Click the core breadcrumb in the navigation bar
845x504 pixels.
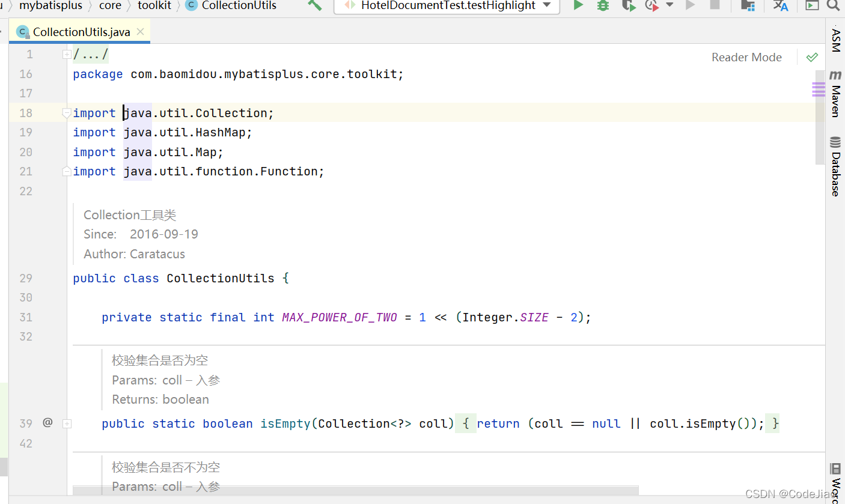click(110, 5)
